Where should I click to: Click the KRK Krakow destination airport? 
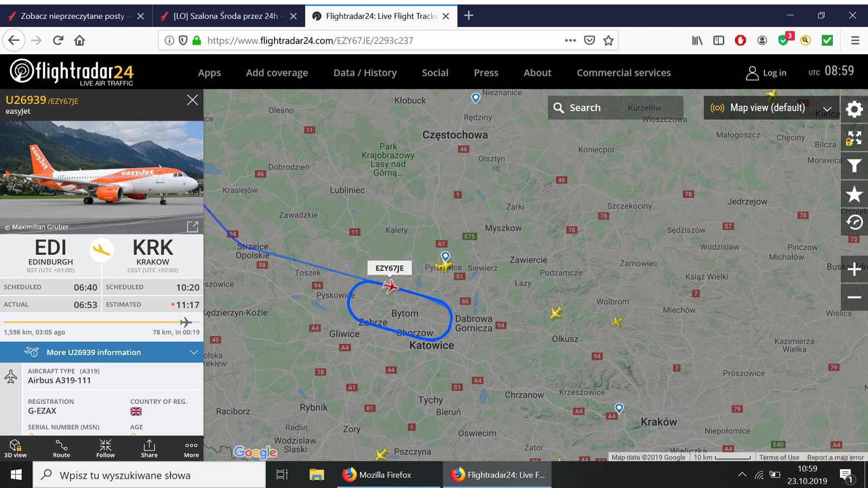coord(153,255)
